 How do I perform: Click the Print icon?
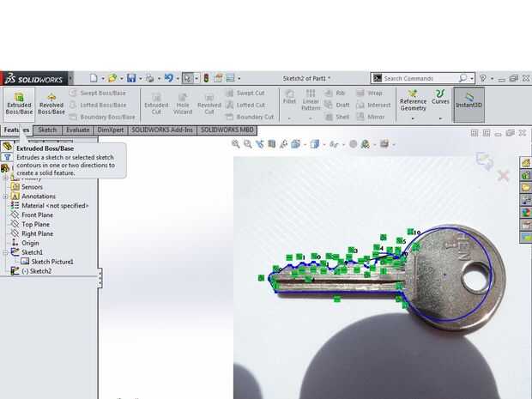149,78
